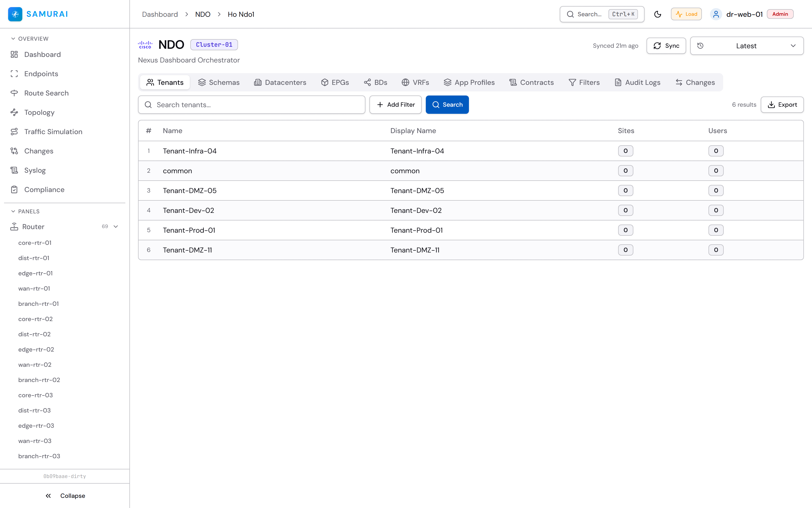Click the Router panel icon

(14, 227)
